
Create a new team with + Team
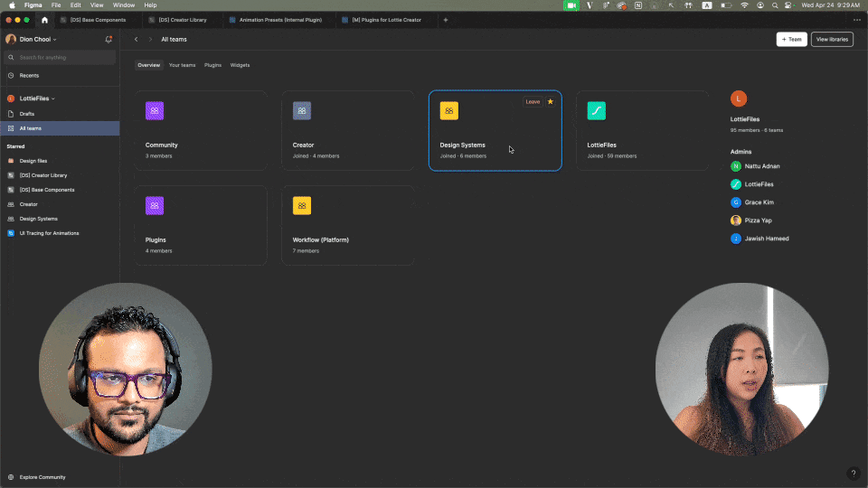coord(792,39)
